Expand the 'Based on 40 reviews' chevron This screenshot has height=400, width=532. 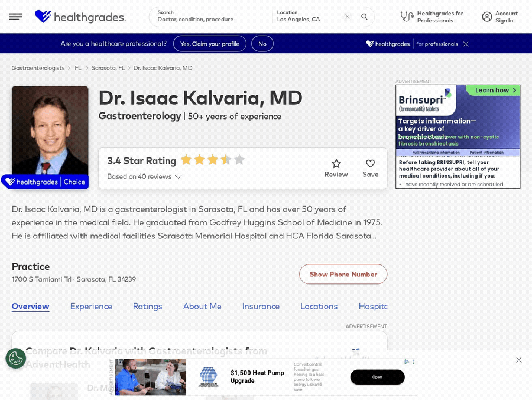click(x=179, y=176)
